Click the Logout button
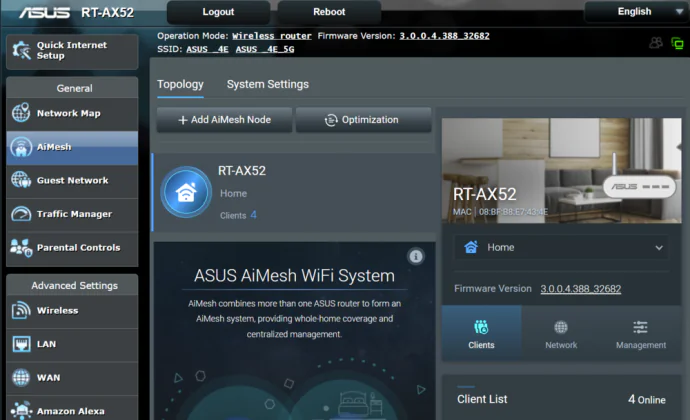The image size is (690, 420). click(x=218, y=12)
